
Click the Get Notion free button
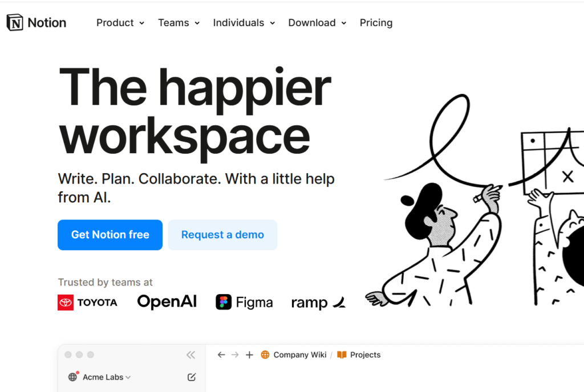point(110,235)
